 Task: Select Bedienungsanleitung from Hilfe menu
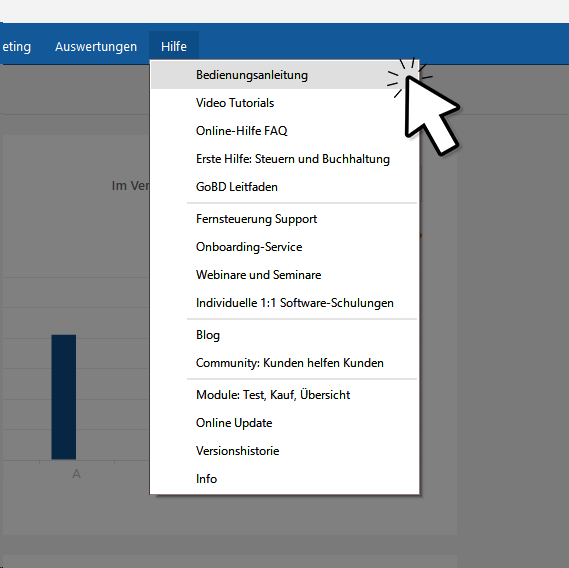(285, 75)
